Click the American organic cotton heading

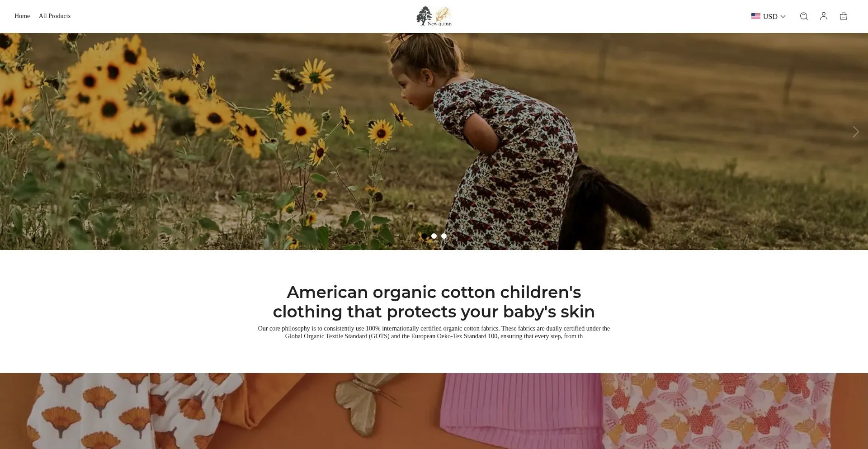tap(434, 302)
